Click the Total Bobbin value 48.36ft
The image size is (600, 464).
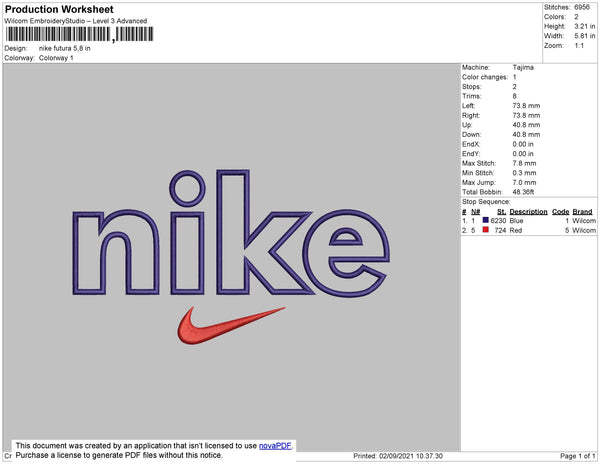pos(523,192)
